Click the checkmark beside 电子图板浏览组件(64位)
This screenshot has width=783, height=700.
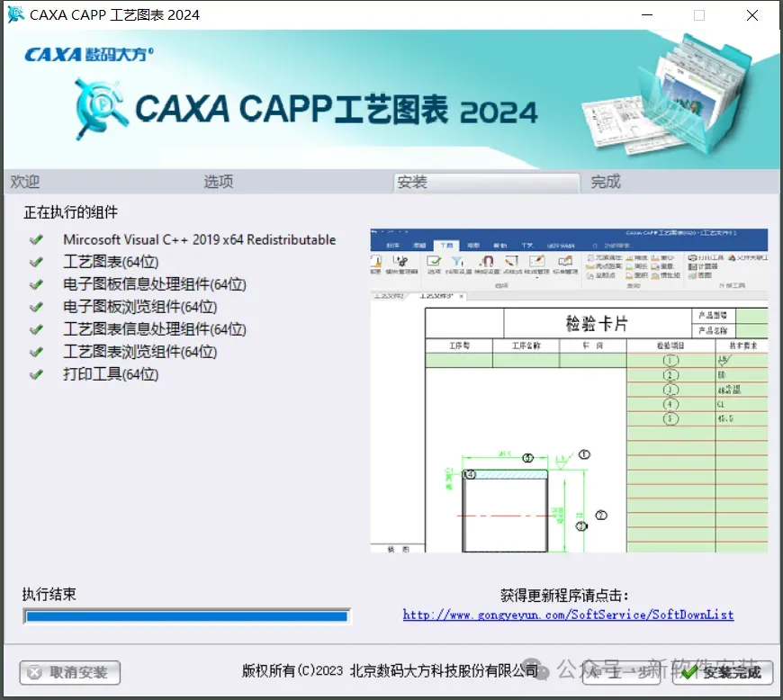pos(36,307)
